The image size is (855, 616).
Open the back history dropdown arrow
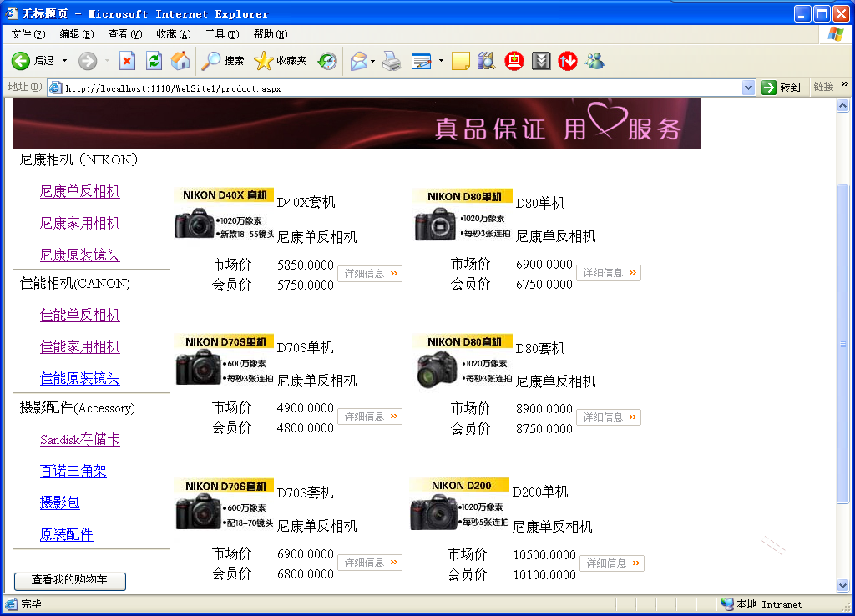click(64, 60)
